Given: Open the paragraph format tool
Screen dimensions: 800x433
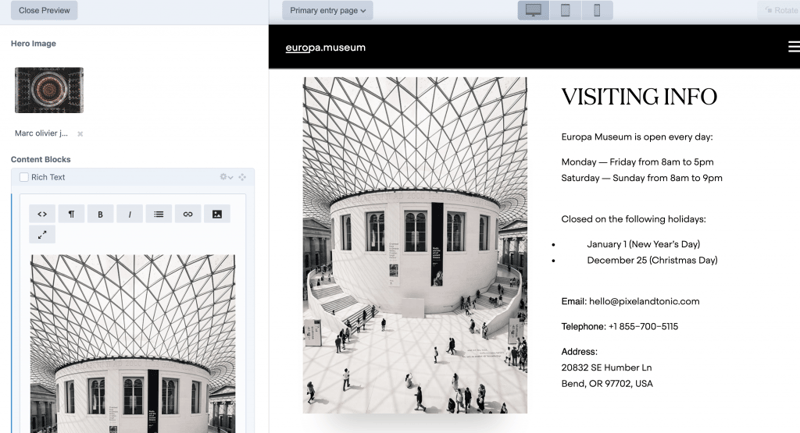Looking at the screenshot, I should click(71, 214).
